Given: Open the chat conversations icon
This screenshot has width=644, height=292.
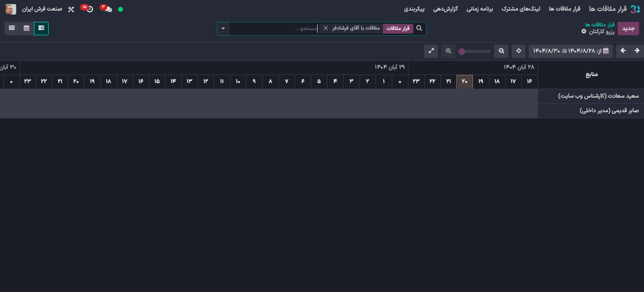Looking at the screenshot, I should pos(108,9).
